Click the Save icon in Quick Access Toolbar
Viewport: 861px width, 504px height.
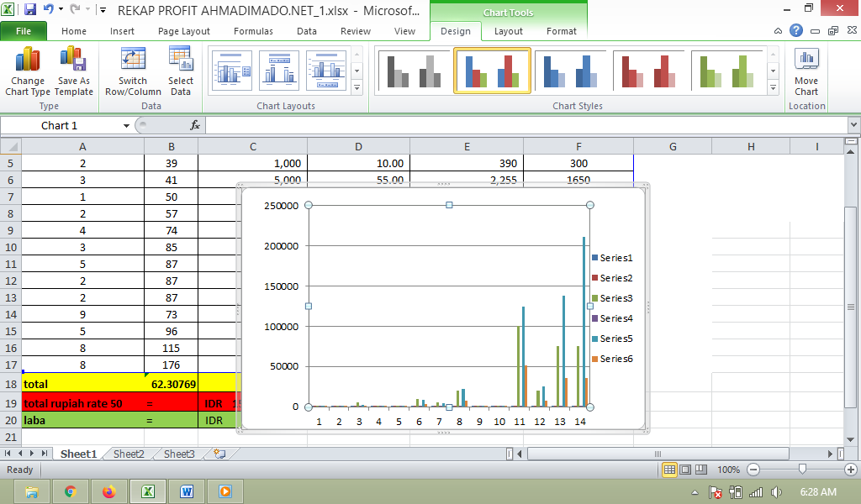coord(32,8)
